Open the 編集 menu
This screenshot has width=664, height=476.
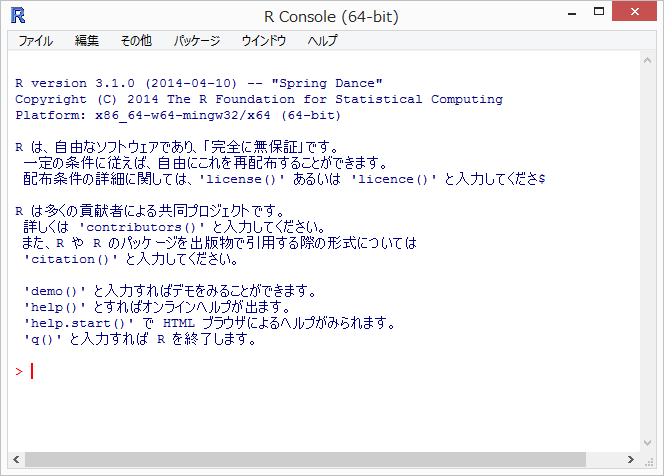(87, 41)
